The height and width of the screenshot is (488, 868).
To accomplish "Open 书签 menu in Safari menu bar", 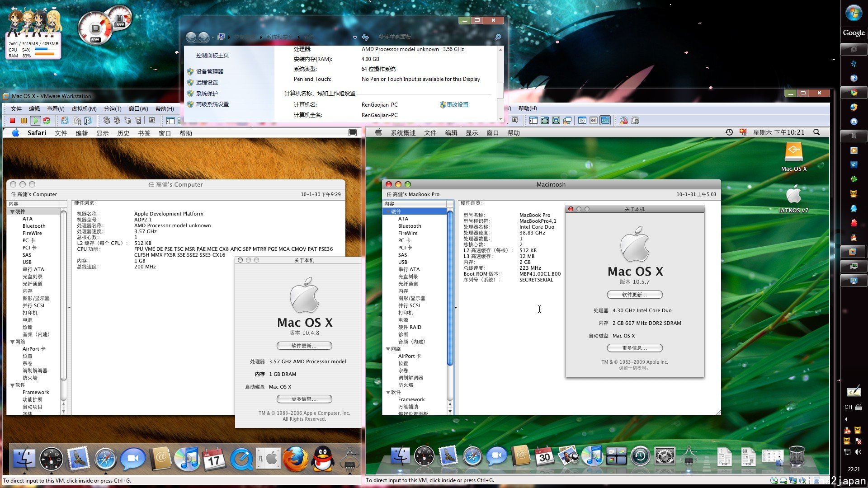I will coord(144,133).
